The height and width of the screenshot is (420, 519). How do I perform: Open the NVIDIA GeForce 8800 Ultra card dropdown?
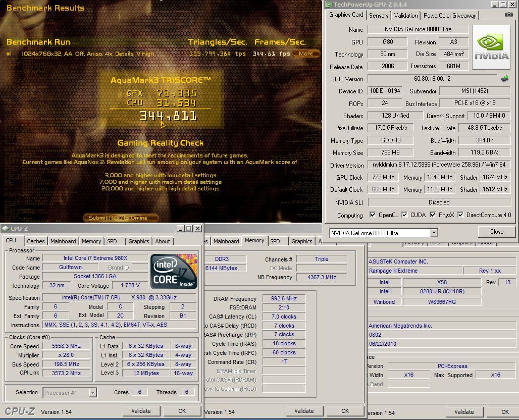pyautogui.click(x=434, y=233)
